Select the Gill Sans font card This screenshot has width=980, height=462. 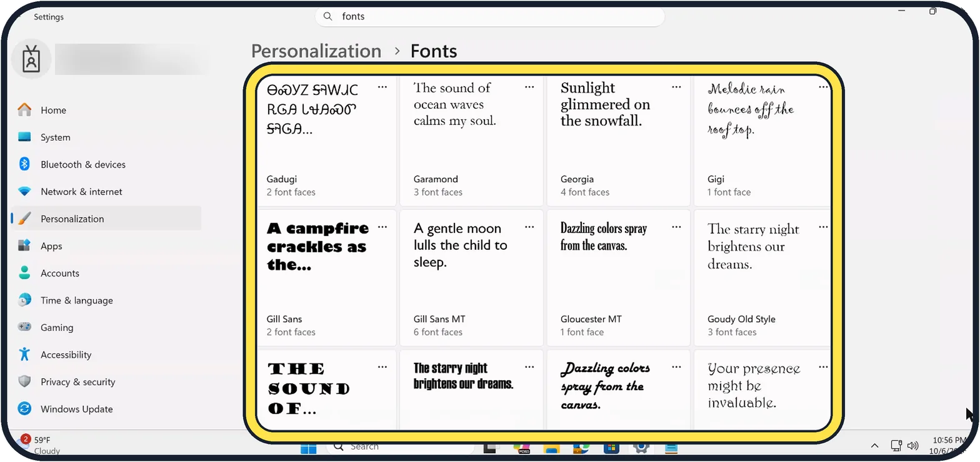click(327, 278)
